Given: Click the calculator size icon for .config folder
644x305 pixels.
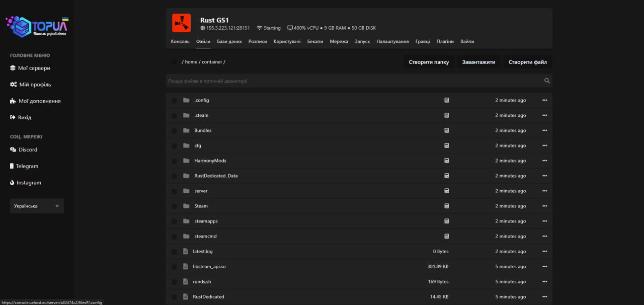Looking at the screenshot, I should pyautogui.click(x=446, y=100).
